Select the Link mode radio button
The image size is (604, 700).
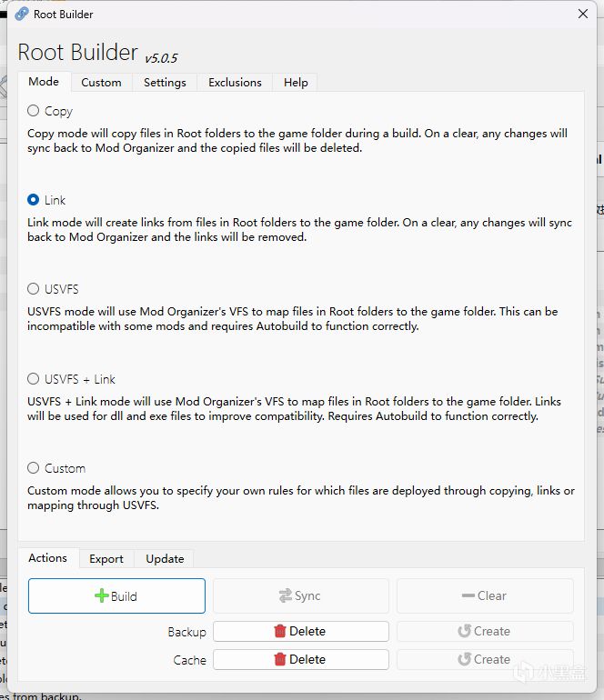click(x=33, y=200)
